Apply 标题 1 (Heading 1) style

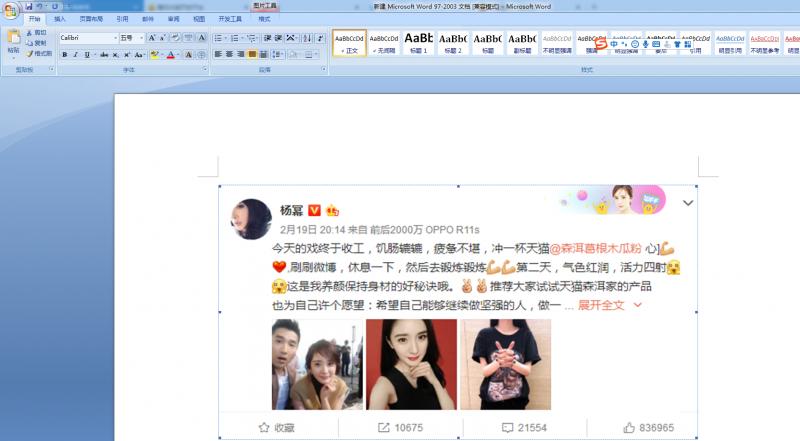(418, 43)
